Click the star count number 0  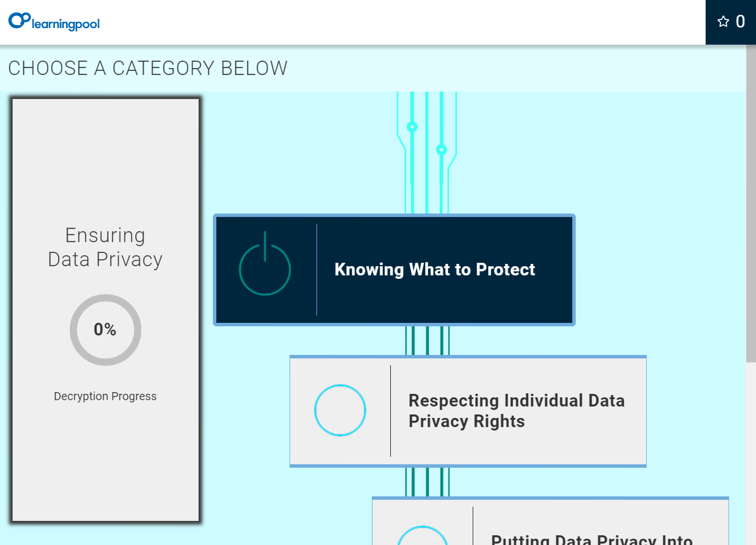[x=740, y=22]
